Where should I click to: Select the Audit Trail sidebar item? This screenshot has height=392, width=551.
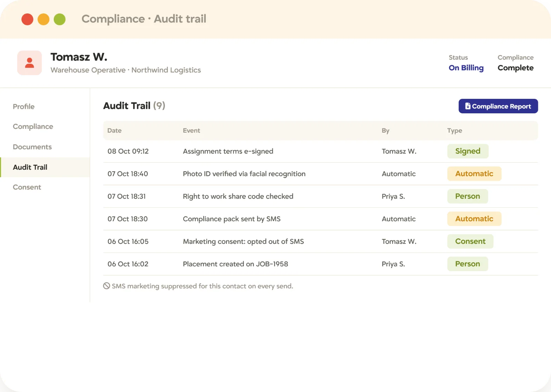[x=45, y=167]
